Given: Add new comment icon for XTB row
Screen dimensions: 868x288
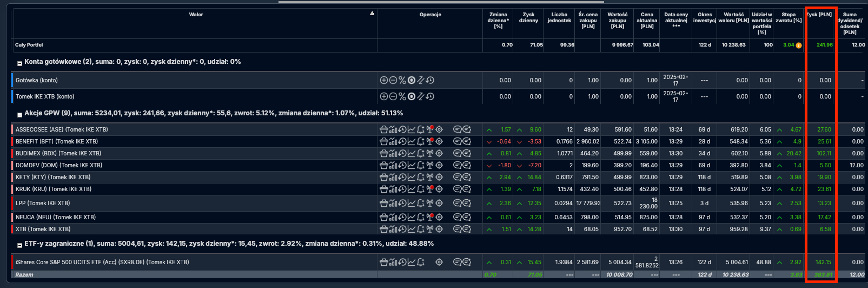Looking at the screenshot, I should (467, 229).
